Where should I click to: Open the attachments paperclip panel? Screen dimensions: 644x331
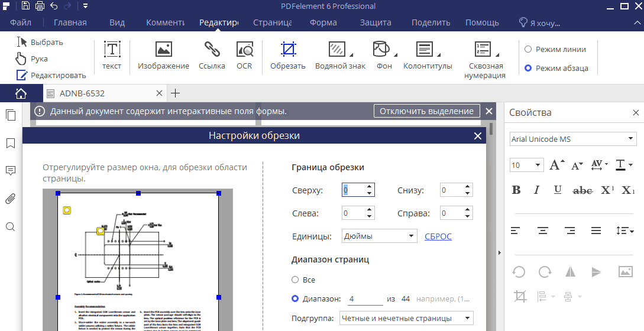tap(10, 199)
